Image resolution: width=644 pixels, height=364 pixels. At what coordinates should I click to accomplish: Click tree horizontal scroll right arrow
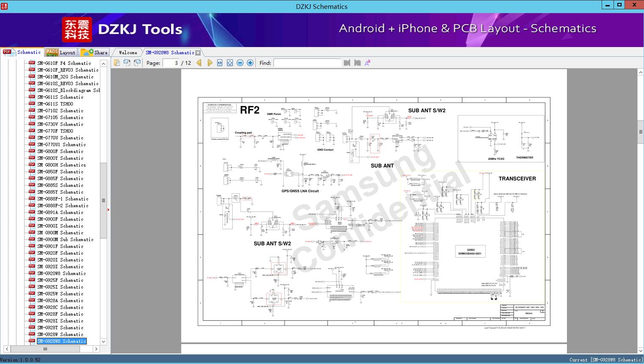(96, 349)
